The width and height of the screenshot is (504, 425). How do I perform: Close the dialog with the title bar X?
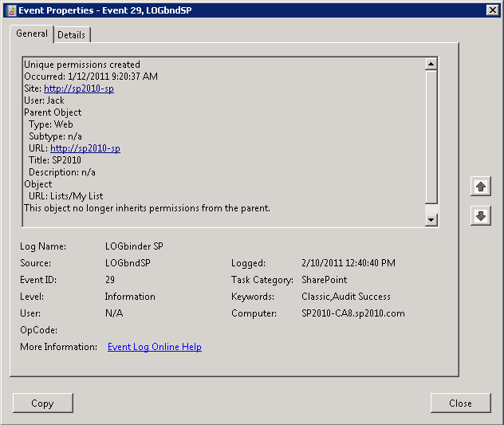[492, 10]
